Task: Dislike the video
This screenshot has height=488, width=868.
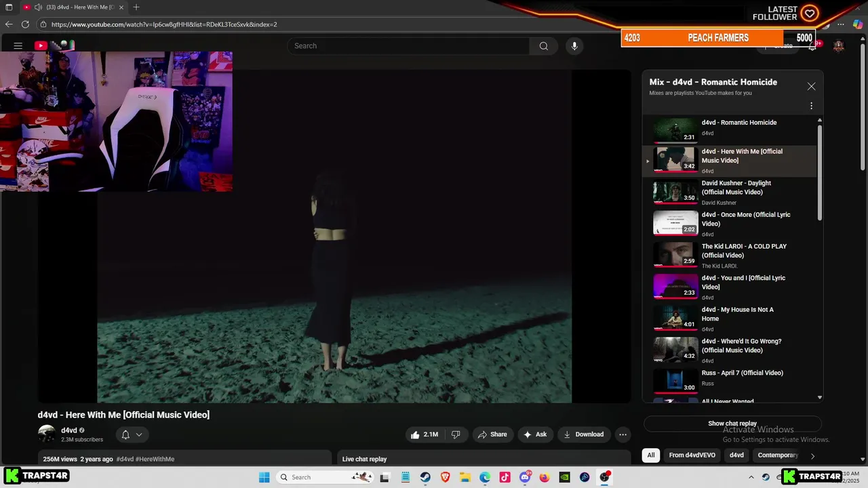Action: (456, 434)
